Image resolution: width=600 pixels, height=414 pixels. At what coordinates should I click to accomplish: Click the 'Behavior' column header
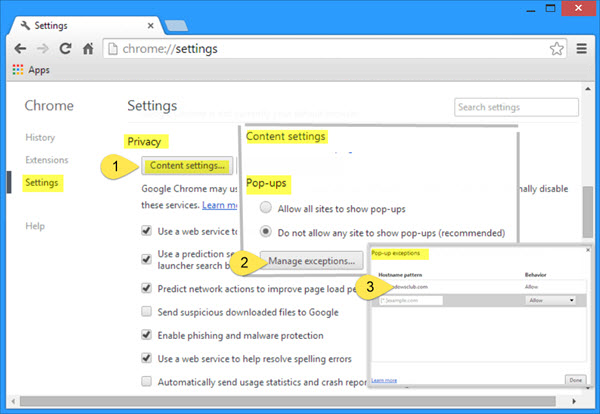pos(536,275)
